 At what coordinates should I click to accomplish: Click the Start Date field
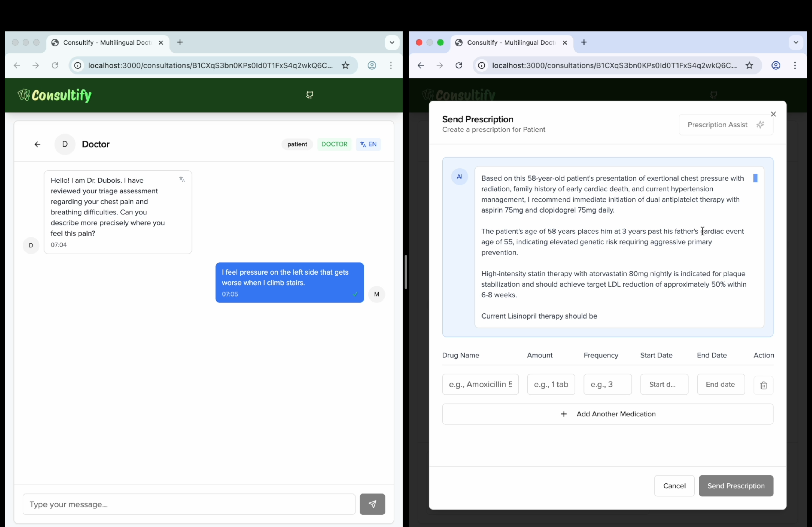coord(664,385)
